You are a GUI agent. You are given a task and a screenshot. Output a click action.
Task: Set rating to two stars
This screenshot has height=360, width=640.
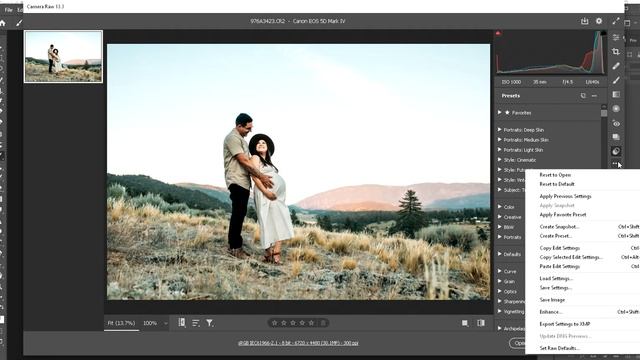(x=284, y=323)
